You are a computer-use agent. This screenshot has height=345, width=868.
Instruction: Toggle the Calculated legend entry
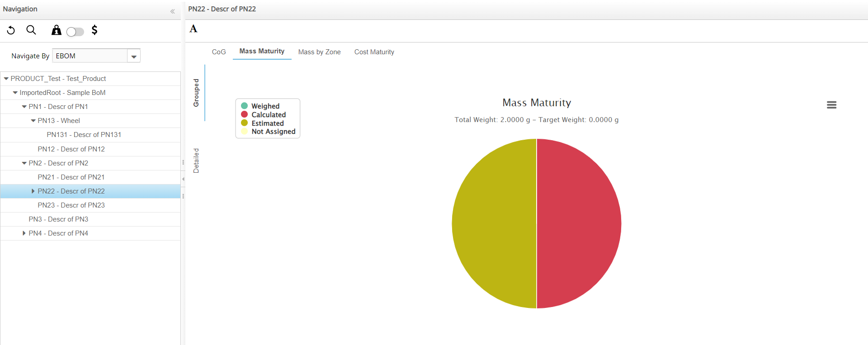[264, 115]
